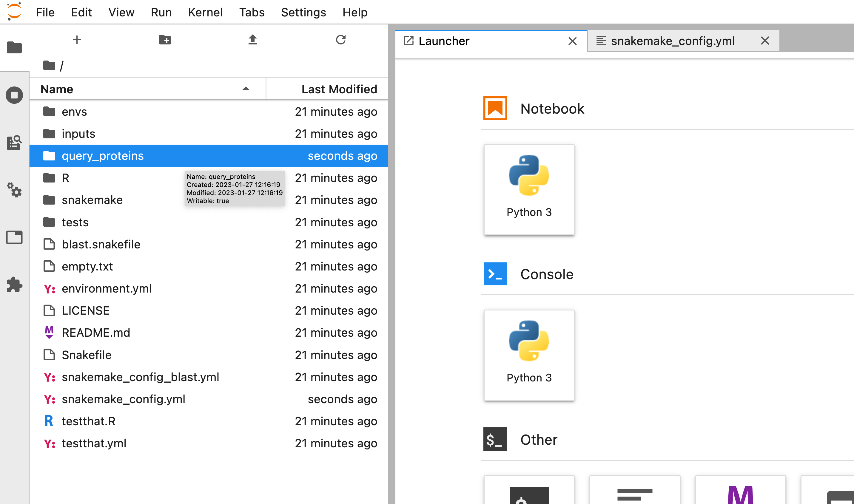Close the snakemake_config.yml tab
Screen dimensions: 854x504
tap(764, 41)
